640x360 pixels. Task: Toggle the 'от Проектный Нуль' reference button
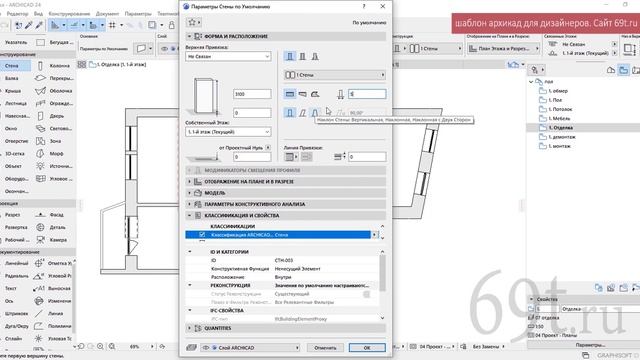coord(268,147)
